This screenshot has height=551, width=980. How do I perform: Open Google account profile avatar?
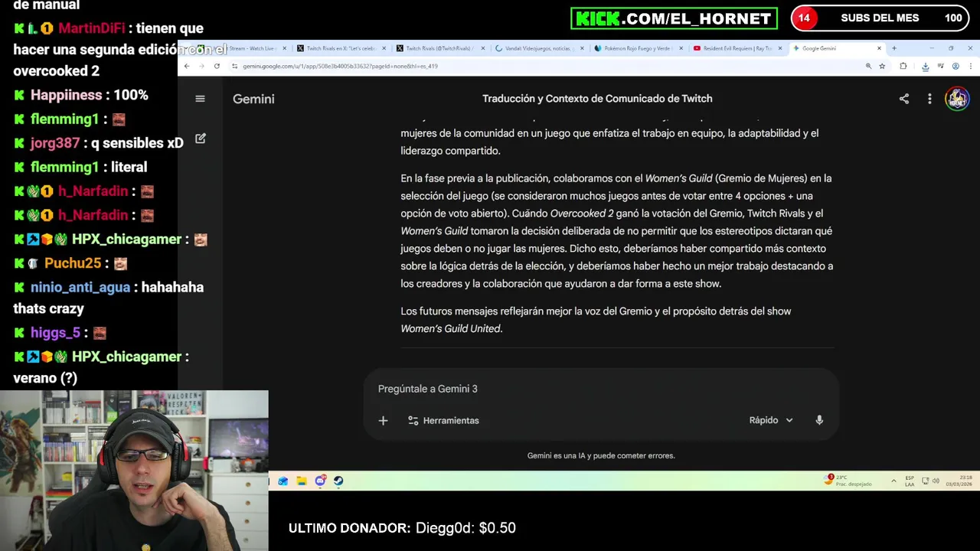tap(957, 99)
